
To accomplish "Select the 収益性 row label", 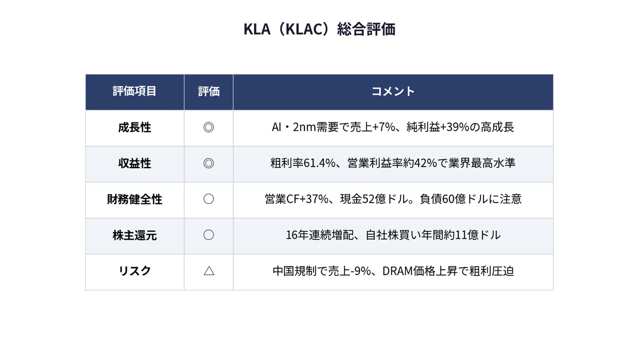I will (x=135, y=163).
